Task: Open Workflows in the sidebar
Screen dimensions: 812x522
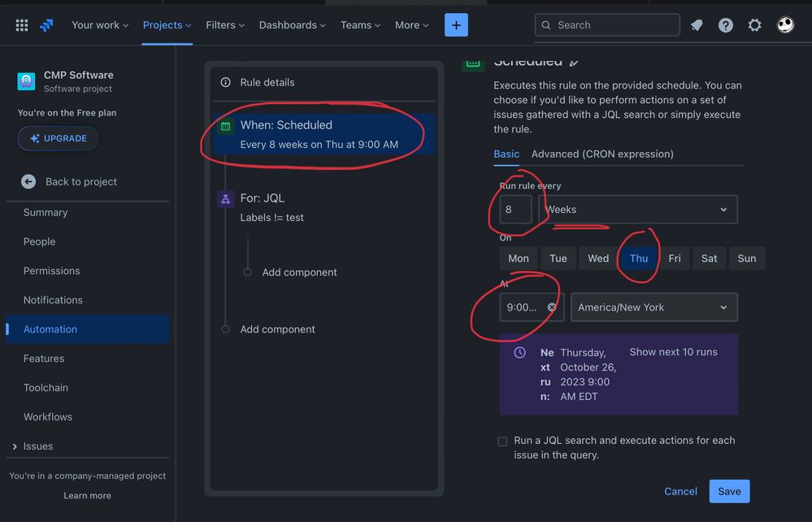Action: (48, 417)
